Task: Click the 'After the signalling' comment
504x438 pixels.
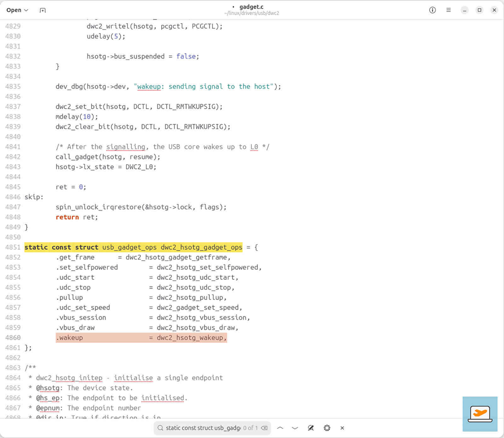Action: 163,147
